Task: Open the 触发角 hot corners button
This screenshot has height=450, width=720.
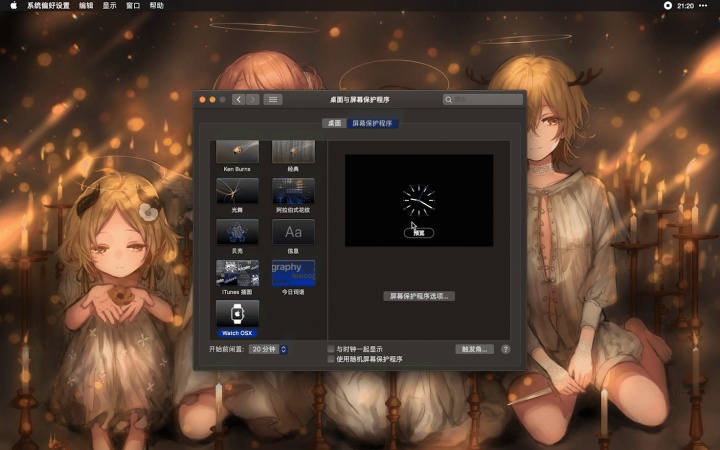Action: [x=474, y=349]
